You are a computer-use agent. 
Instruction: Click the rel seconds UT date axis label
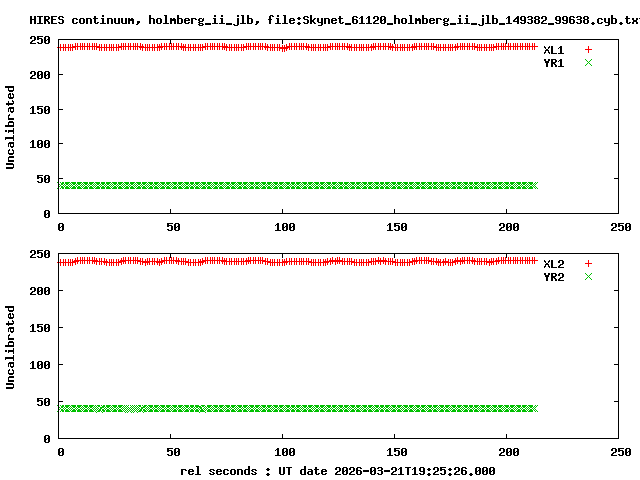337,470
